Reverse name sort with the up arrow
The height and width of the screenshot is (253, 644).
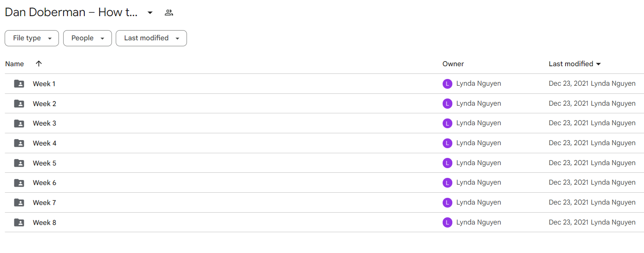[39, 64]
